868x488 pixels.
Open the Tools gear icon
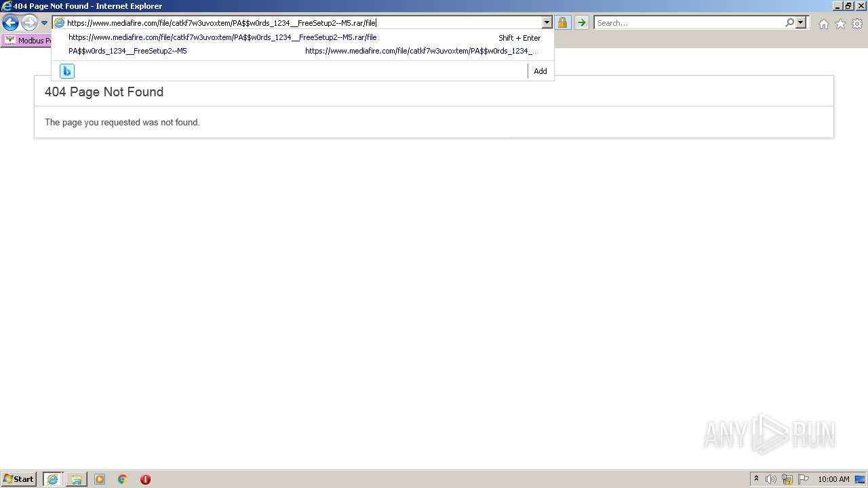point(857,24)
